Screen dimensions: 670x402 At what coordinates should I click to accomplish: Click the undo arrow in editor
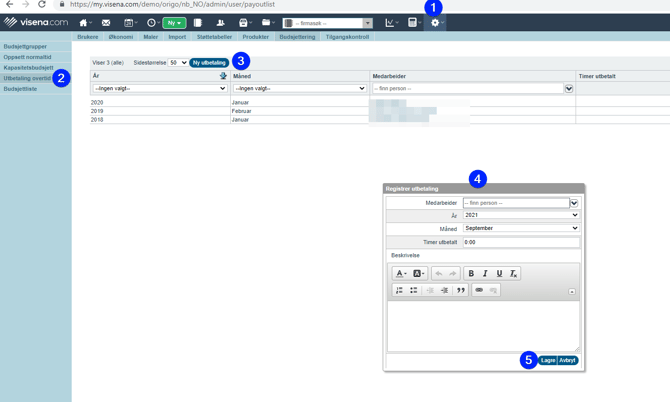coord(439,273)
